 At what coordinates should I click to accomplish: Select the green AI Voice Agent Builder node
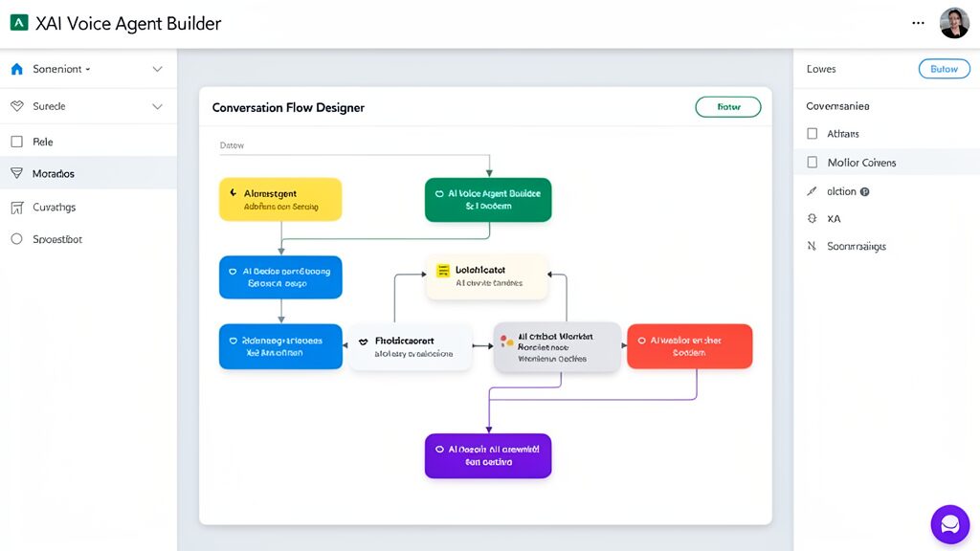click(488, 200)
